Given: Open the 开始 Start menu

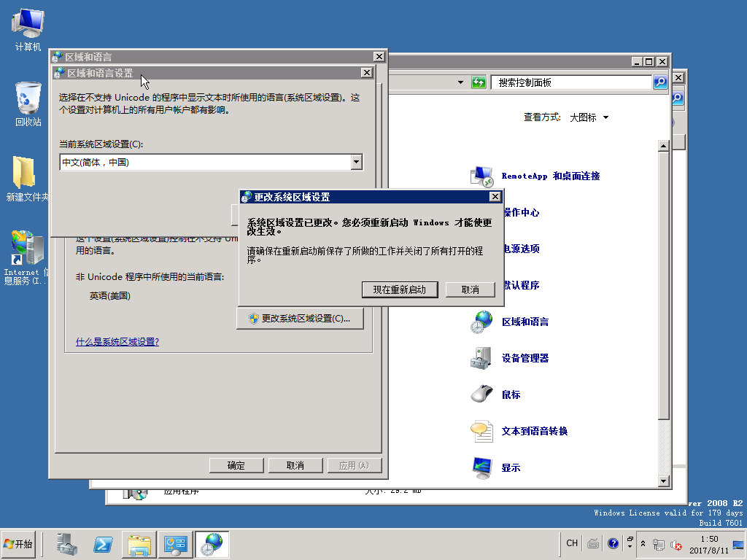Looking at the screenshot, I should (x=18, y=544).
